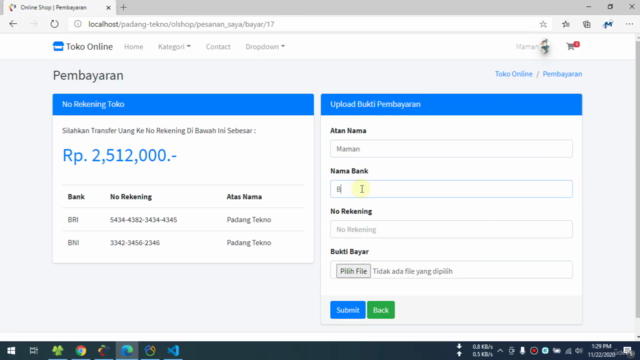Click the site info icon in address bar
Screen dimensions: 640x360
[x=78, y=24]
